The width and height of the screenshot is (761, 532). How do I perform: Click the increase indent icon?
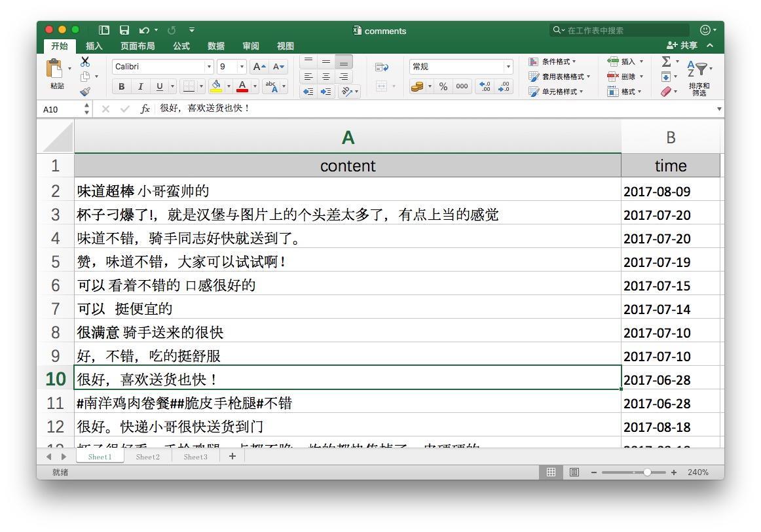(325, 92)
